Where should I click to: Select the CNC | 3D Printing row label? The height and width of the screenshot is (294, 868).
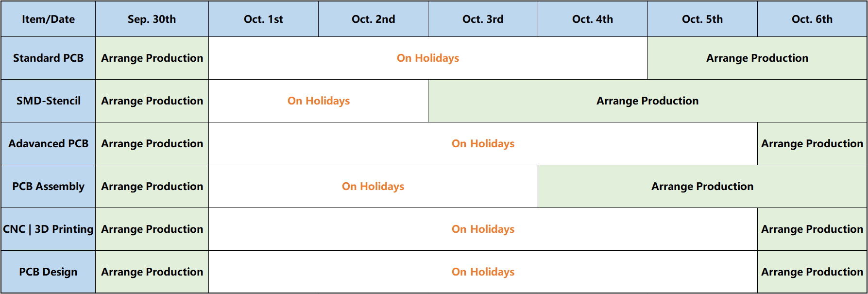point(48,229)
